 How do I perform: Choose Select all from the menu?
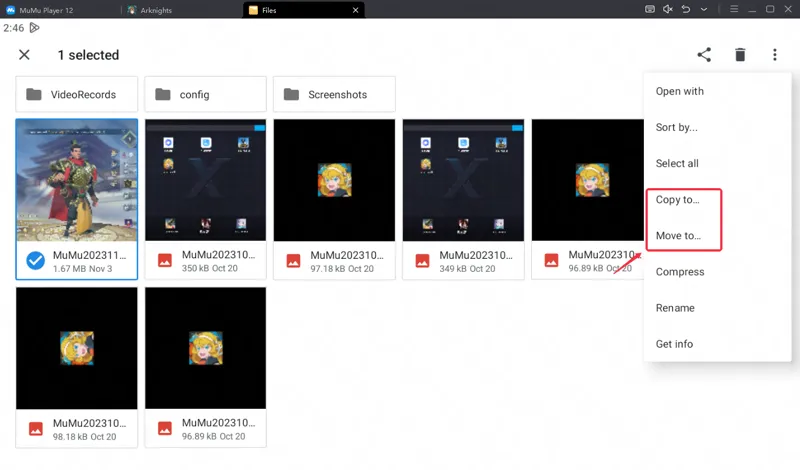point(717,163)
